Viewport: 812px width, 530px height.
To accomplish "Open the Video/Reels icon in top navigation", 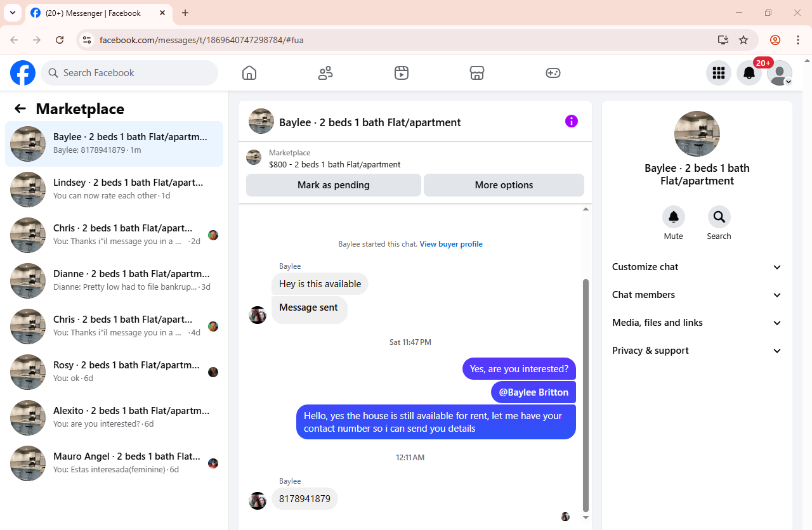I will tap(401, 73).
